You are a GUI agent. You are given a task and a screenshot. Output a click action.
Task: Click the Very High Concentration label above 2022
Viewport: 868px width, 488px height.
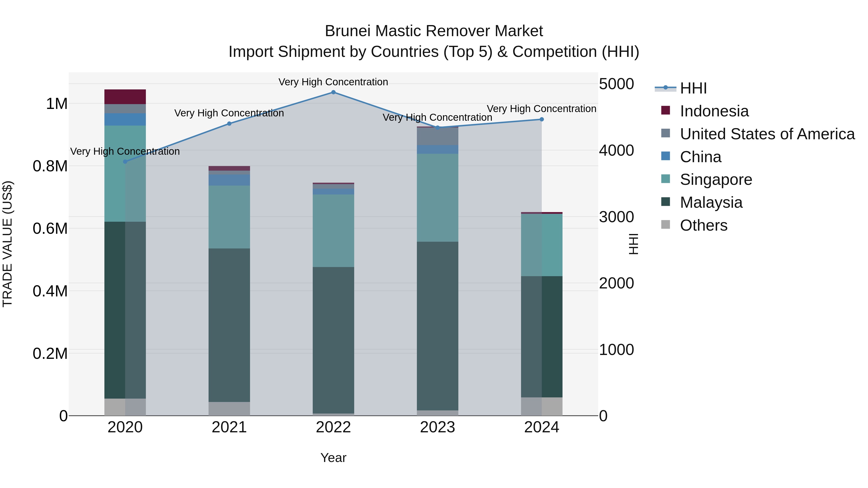[334, 82]
